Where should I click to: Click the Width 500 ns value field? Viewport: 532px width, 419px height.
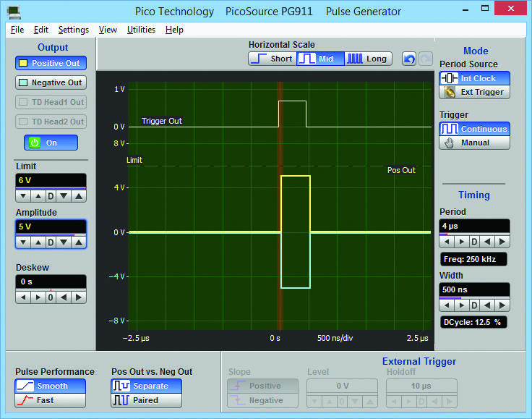pyautogui.click(x=474, y=289)
